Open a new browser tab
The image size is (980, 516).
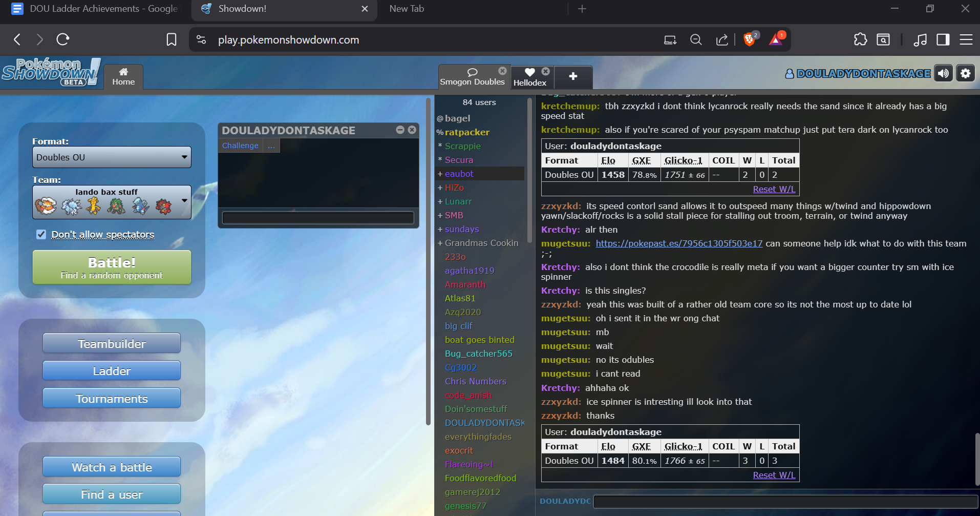click(582, 9)
